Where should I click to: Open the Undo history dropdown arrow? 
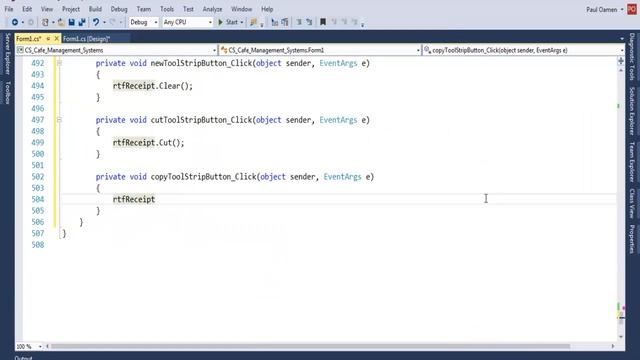point(104,22)
